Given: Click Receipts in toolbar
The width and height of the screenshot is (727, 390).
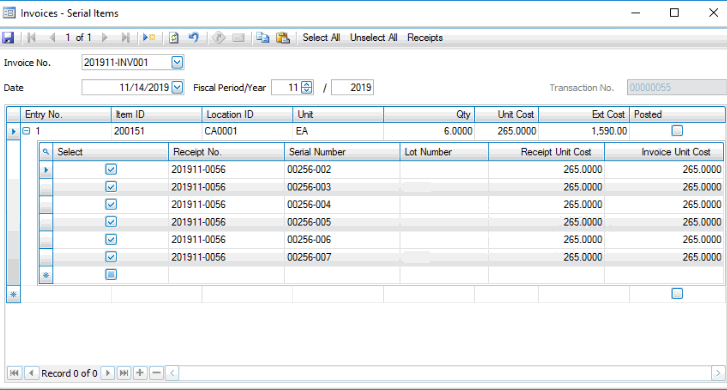Looking at the screenshot, I should pyautogui.click(x=425, y=38).
